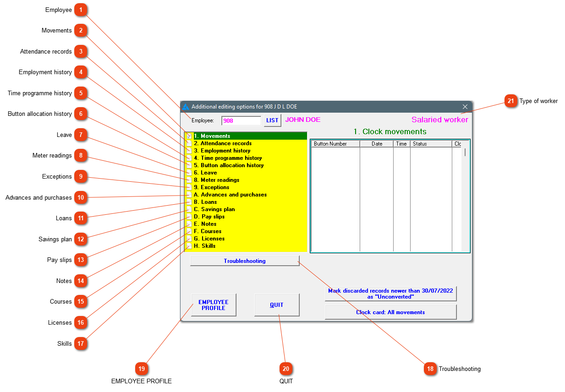Image resolution: width=565 pixels, height=392 pixels.
Task: Click the document icon beside '5. Button allocation history'
Action: click(x=189, y=165)
